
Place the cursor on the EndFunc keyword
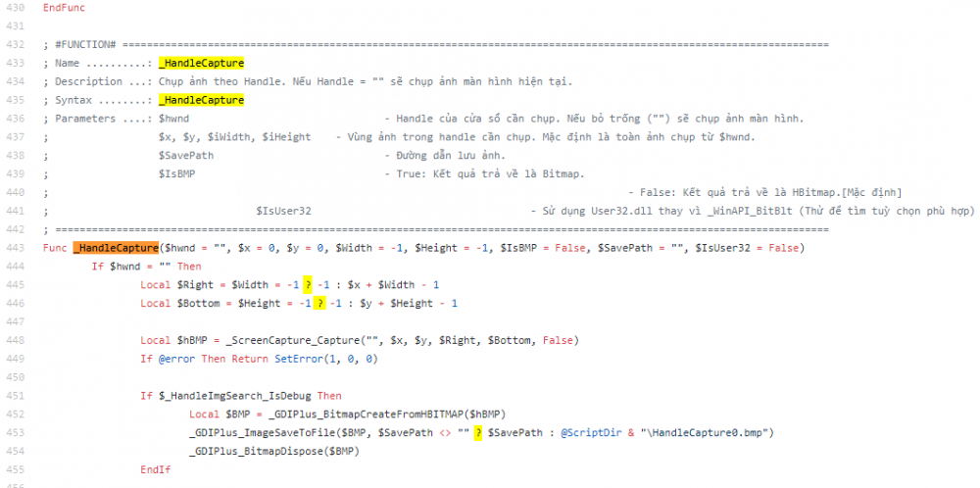(65, 8)
